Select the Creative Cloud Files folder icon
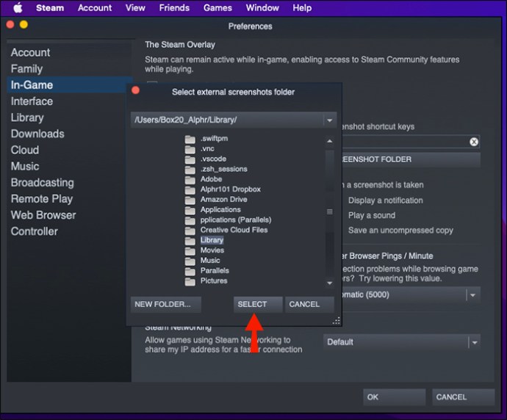The image size is (507, 420). (190, 231)
